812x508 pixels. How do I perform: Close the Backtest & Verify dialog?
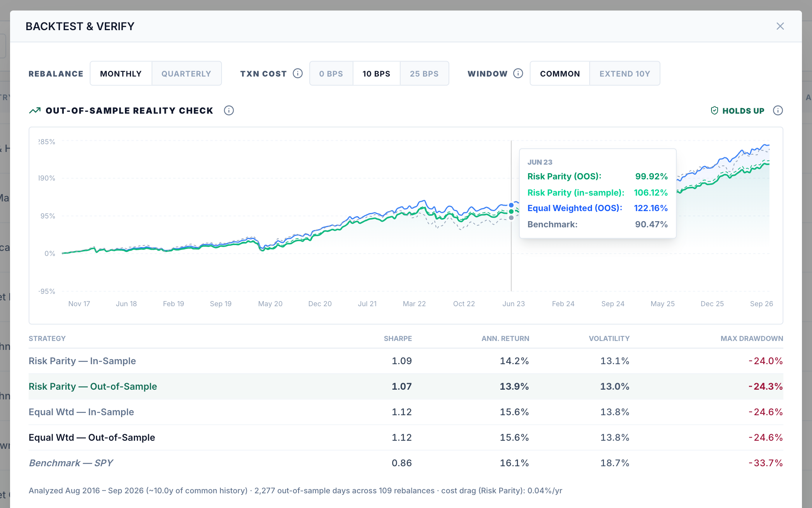[780, 26]
